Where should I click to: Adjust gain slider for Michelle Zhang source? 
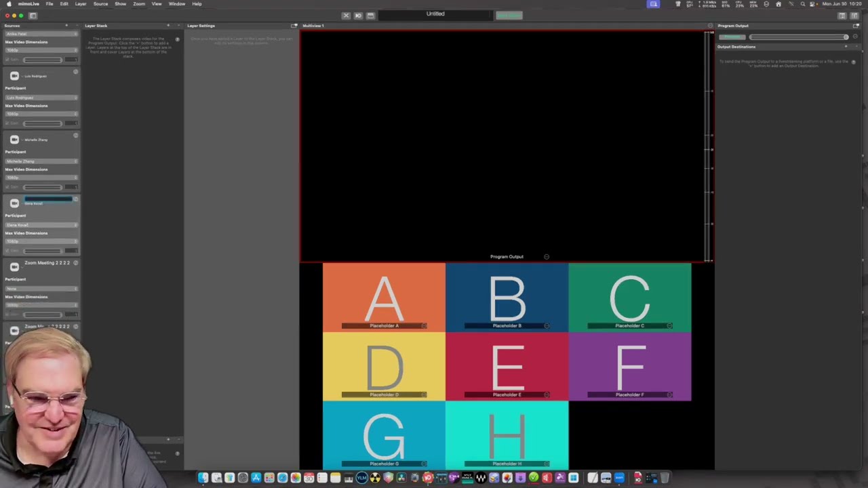(42, 187)
